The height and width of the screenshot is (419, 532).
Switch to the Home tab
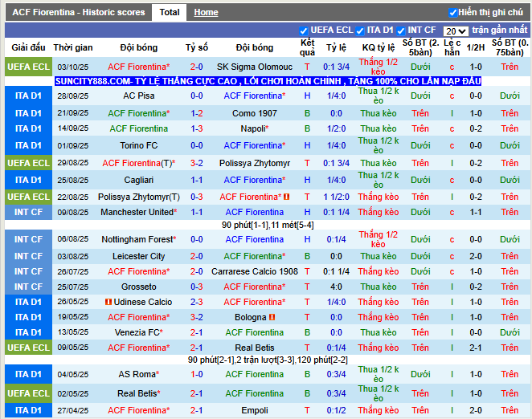[x=206, y=13]
